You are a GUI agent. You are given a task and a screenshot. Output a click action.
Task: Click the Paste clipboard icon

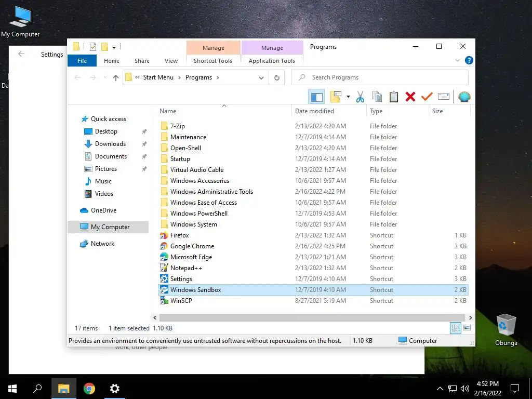(x=394, y=97)
